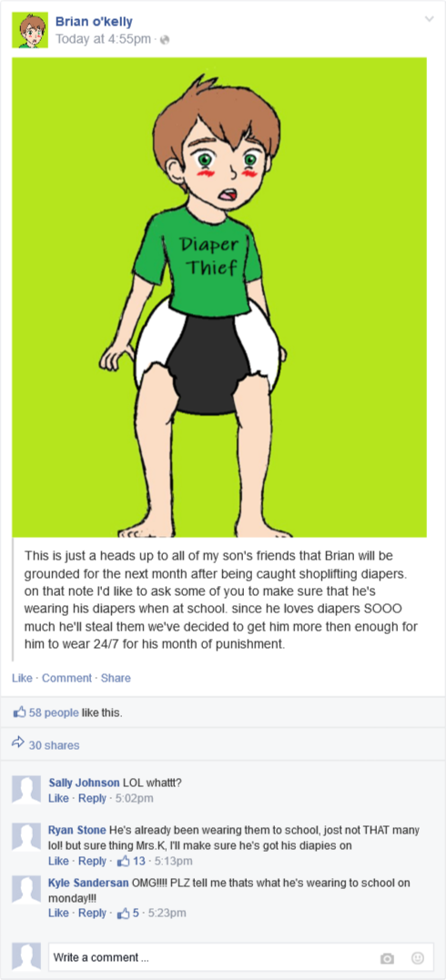Image resolution: width=446 pixels, height=980 pixels.
Task: Like Kyle Sandersan's comment
Action: [x=58, y=914]
